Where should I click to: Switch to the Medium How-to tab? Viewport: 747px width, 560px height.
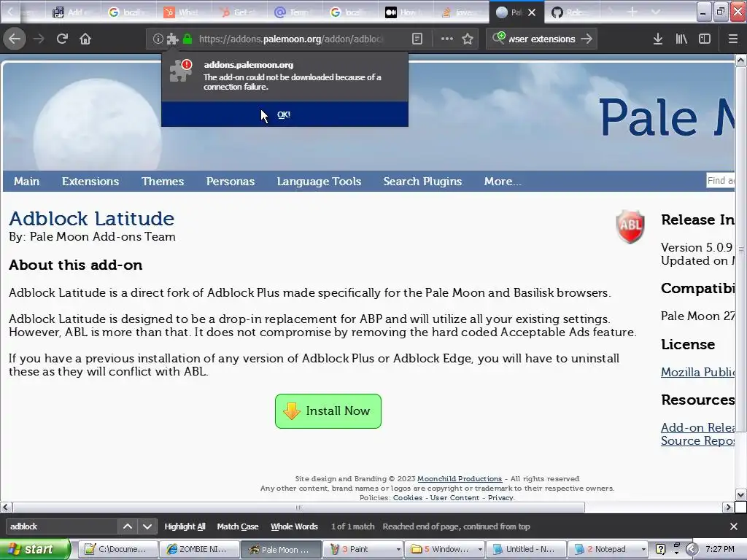(x=406, y=12)
